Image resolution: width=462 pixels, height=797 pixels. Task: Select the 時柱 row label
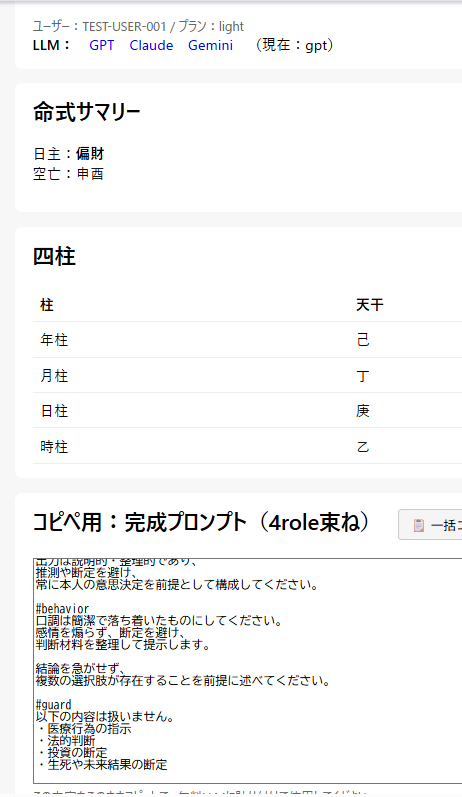click(x=54, y=447)
